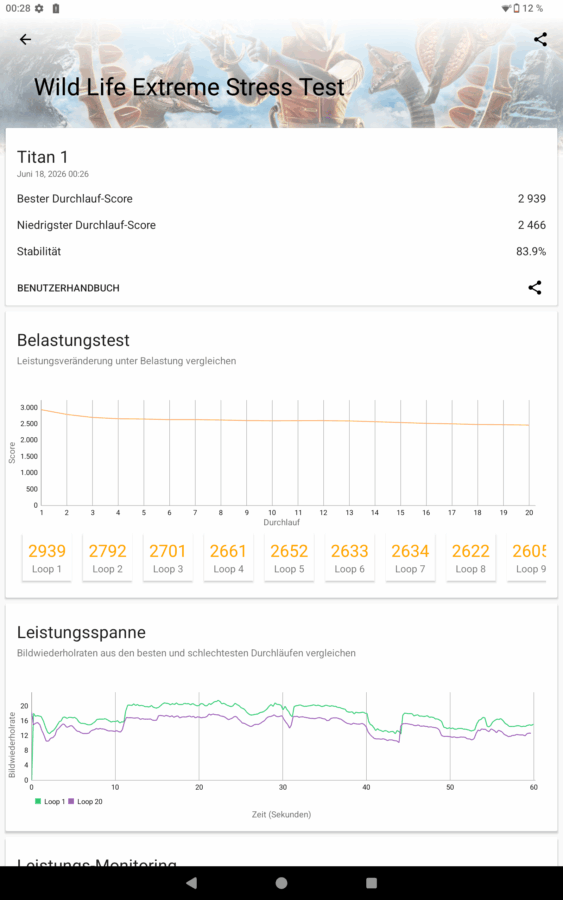Image resolution: width=563 pixels, height=900 pixels.
Task: Open the Android settings gear status icon
Action: (39, 8)
